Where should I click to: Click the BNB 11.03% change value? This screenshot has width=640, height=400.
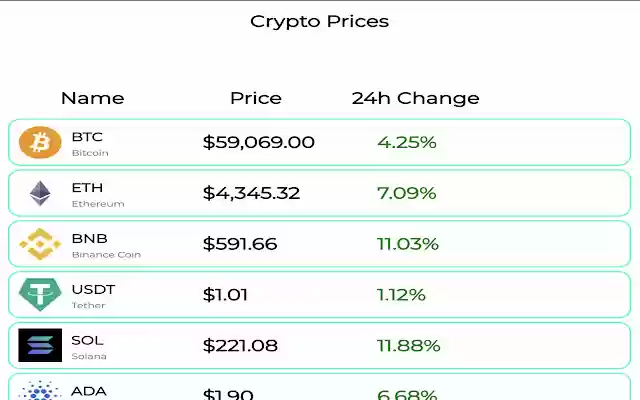[x=407, y=244]
